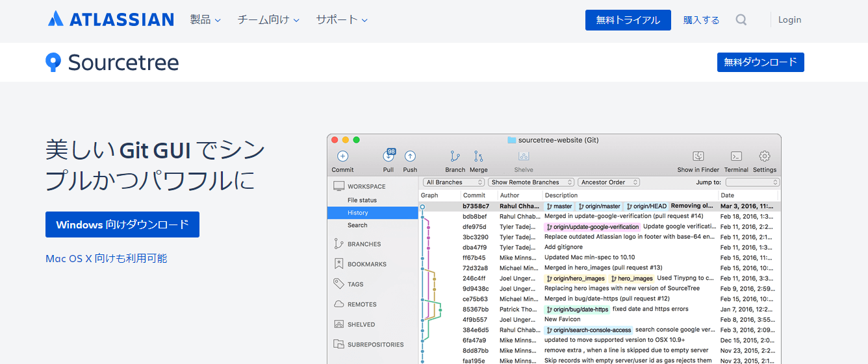This screenshot has width=868, height=364.
Task: Open the search magnifier icon
Action: (x=741, y=20)
